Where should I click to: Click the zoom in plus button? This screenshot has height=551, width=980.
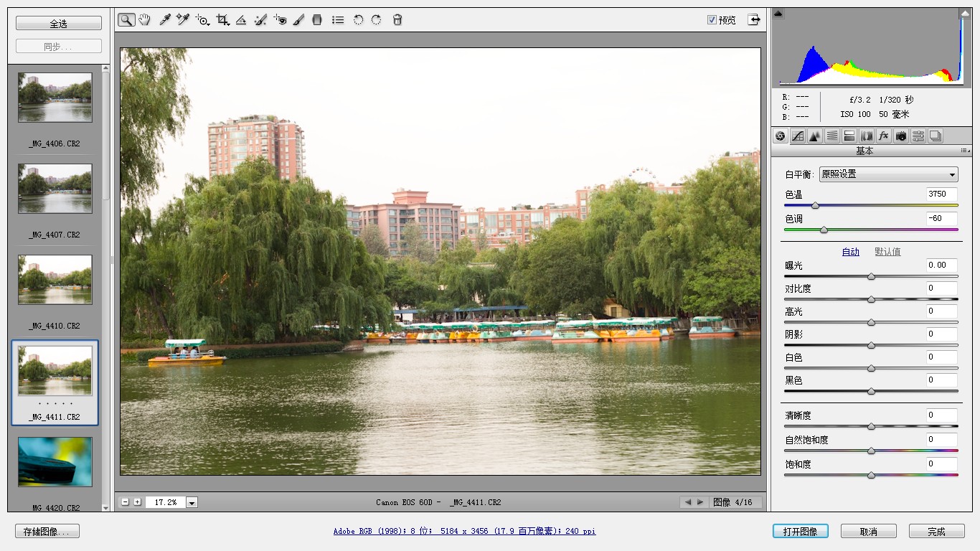(137, 502)
